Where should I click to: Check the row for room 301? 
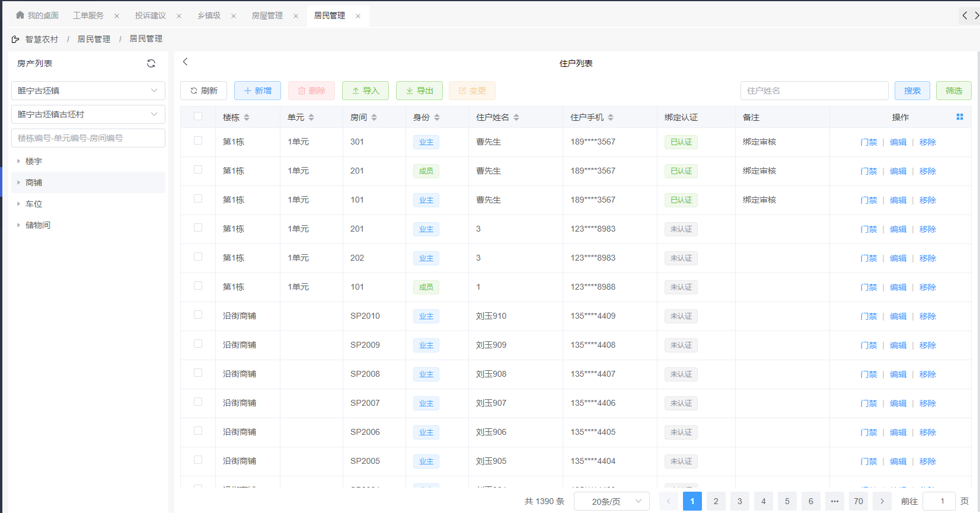198,141
